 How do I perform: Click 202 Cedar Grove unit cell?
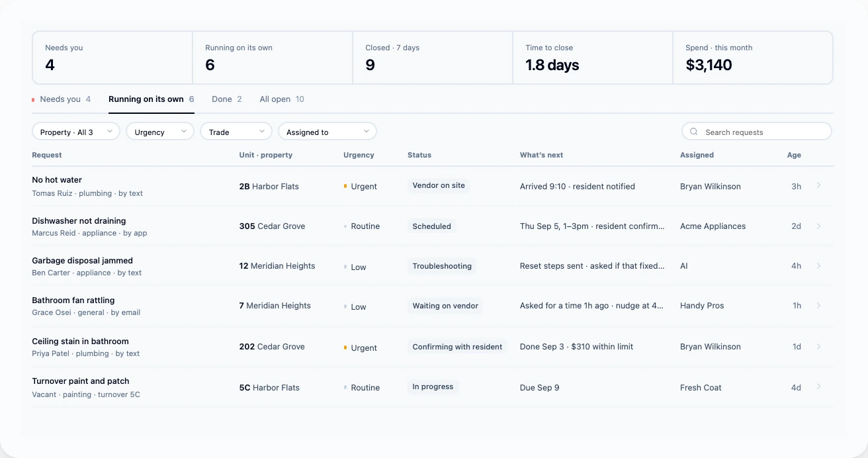pos(272,347)
